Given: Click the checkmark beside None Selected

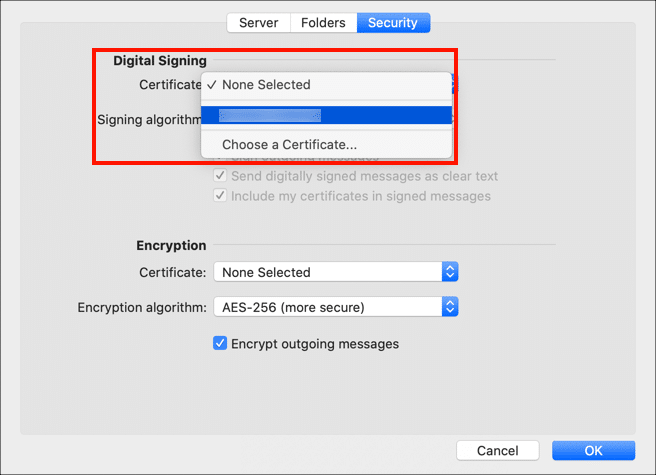Looking at the screenshot, I should (x=211, y=85).
